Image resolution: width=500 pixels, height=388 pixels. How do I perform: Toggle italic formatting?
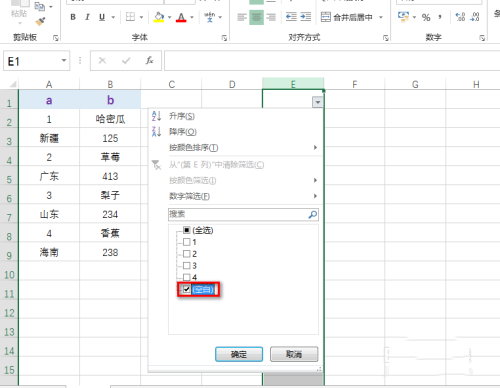pos(87,17)
